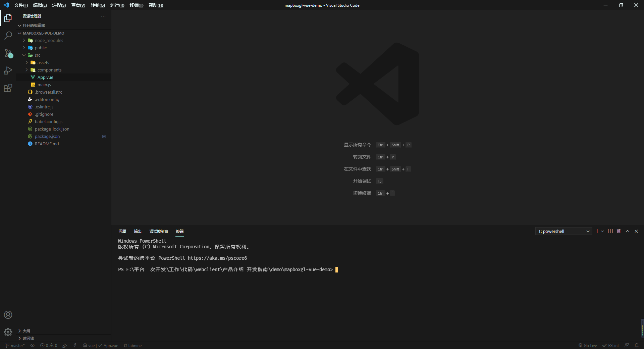Open the .browserslistrc file

(x=64, y=92)
